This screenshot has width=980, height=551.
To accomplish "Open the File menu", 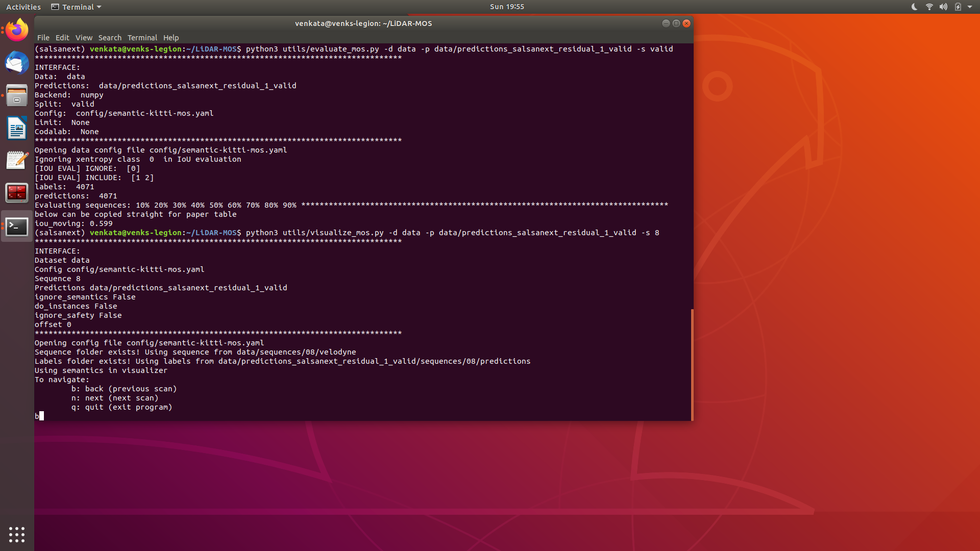I will (43, 38).
